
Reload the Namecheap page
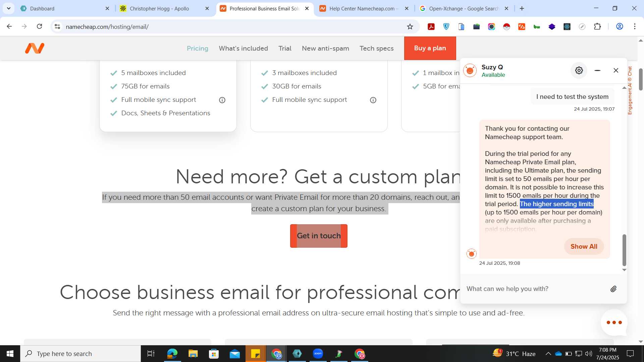tap(39, 26)
